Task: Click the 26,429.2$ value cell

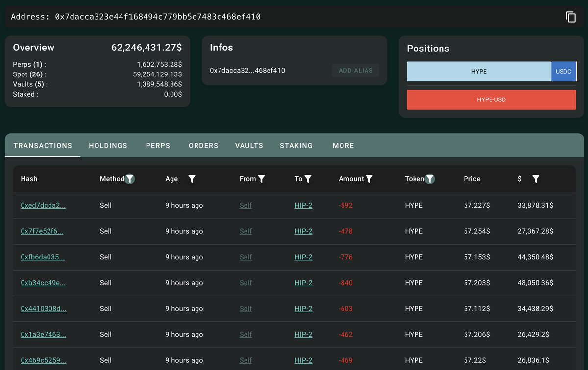Action: 533,334
